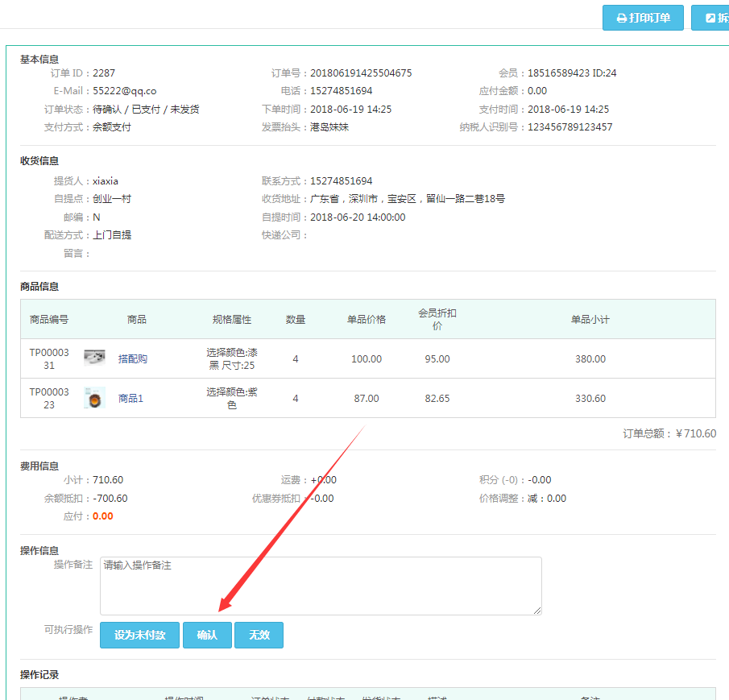
Task: Click the member value 18516589423 ID:24
Action: pos(572,73)
